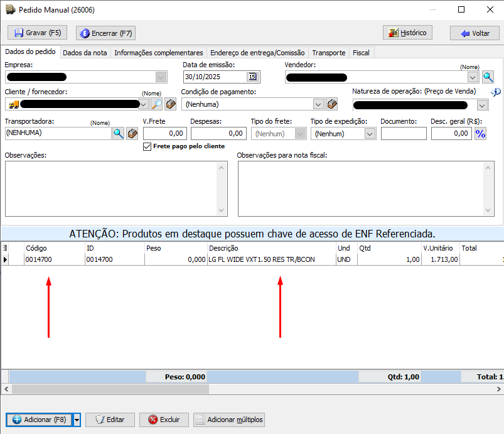The width and height of the screenshot is (504, 434).
Task: Click the Gravar (F5) button
Action: [38, 33]
